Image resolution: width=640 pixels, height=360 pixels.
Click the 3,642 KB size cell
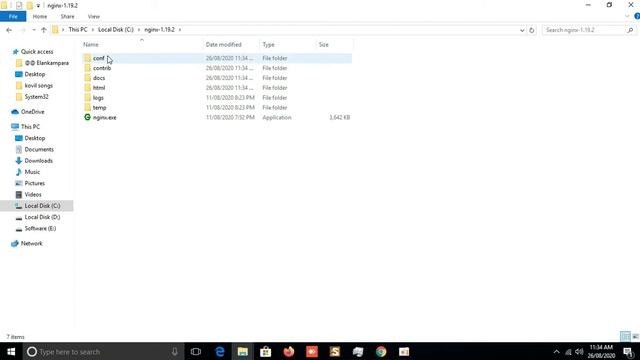(339, 117)
